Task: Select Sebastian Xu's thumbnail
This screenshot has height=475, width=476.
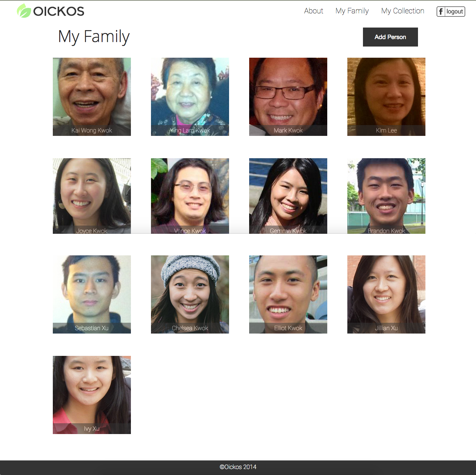Action: [92, 294]
